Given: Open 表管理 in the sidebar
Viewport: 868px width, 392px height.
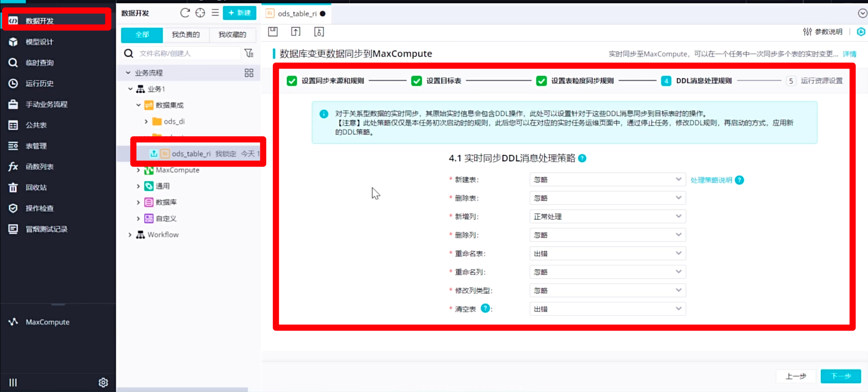Looking at the screenshot, I should tap(36, 146).
